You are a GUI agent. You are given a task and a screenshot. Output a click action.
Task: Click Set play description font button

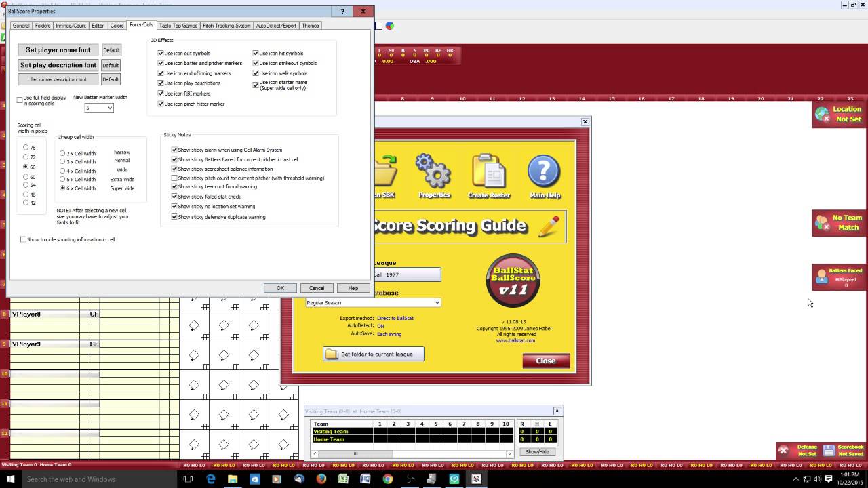(58, 65)
